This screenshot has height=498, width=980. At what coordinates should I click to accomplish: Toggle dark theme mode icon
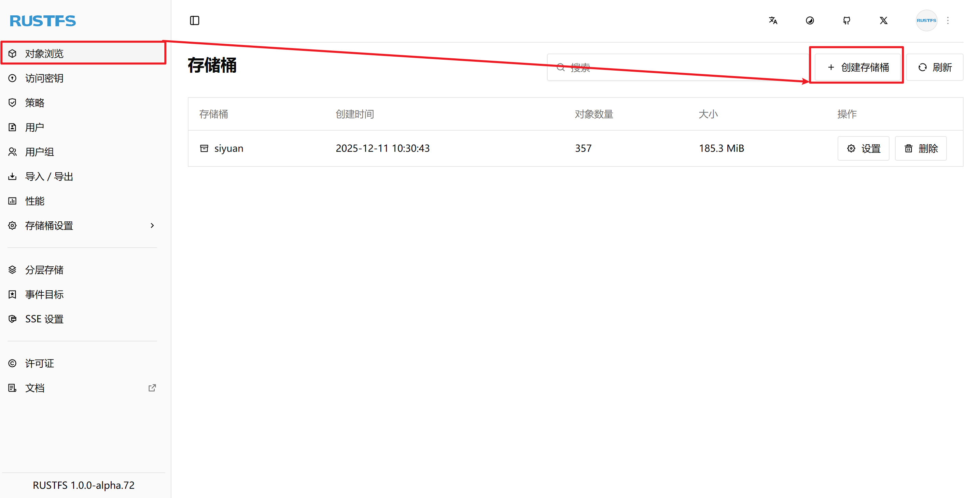(810, 20)
